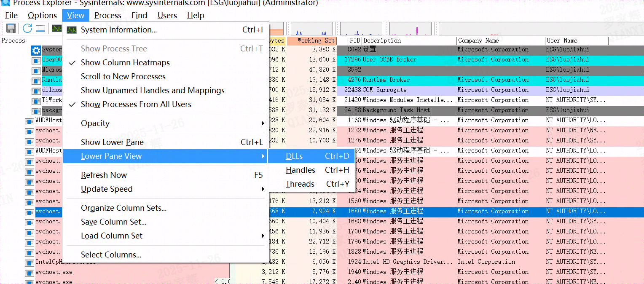Open the Users menu
644x284 pixels.
167,16
